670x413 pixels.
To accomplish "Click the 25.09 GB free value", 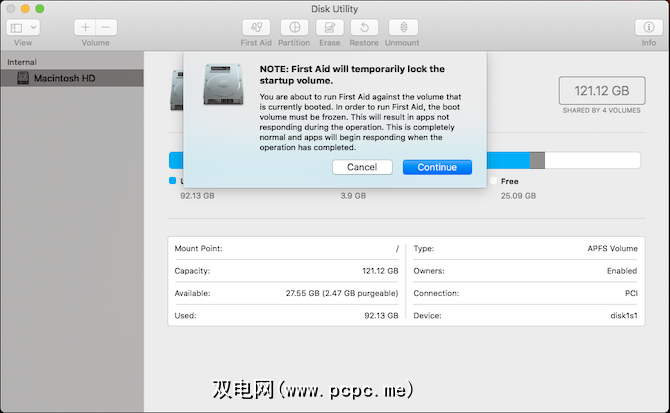I will click(518, 196).
